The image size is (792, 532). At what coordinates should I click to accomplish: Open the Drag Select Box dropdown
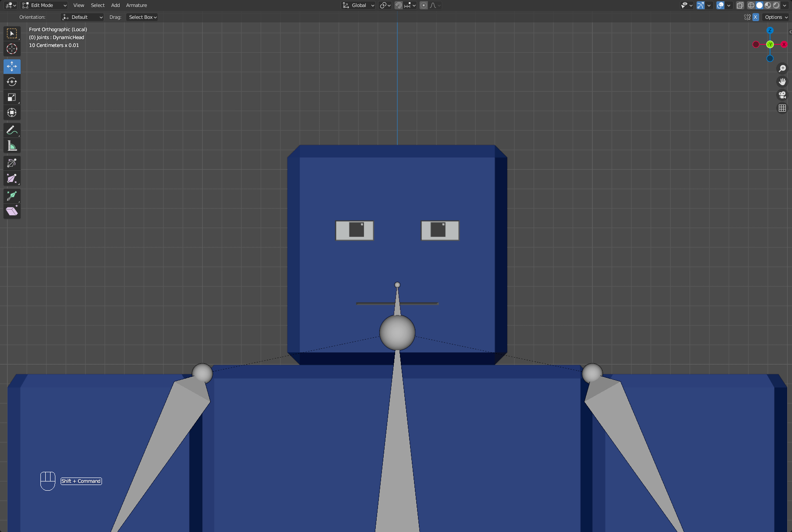click(142, 17)
